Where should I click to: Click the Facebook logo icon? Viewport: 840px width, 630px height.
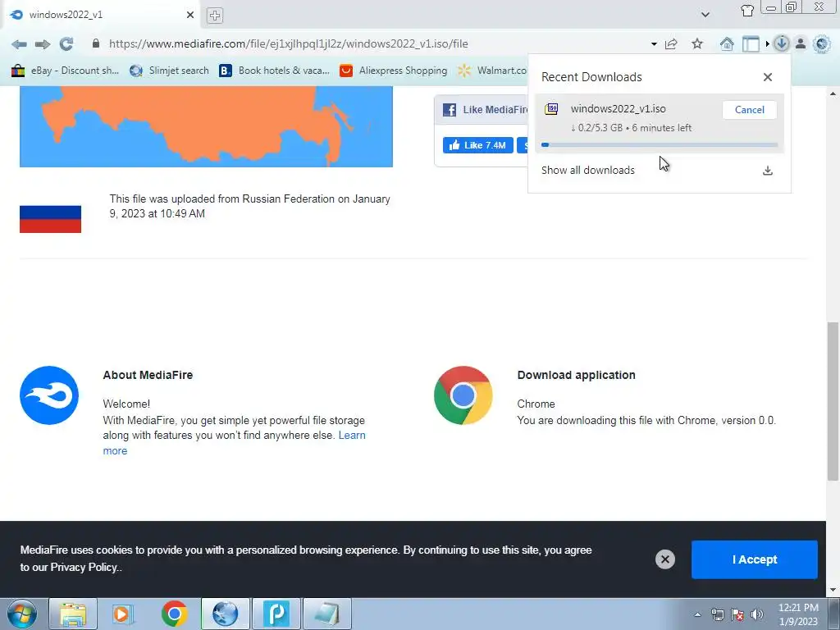[x=450, y=110]
